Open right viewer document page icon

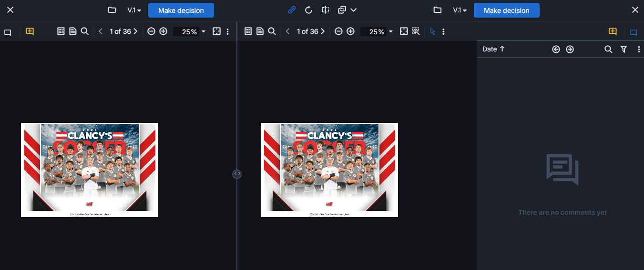260,31
